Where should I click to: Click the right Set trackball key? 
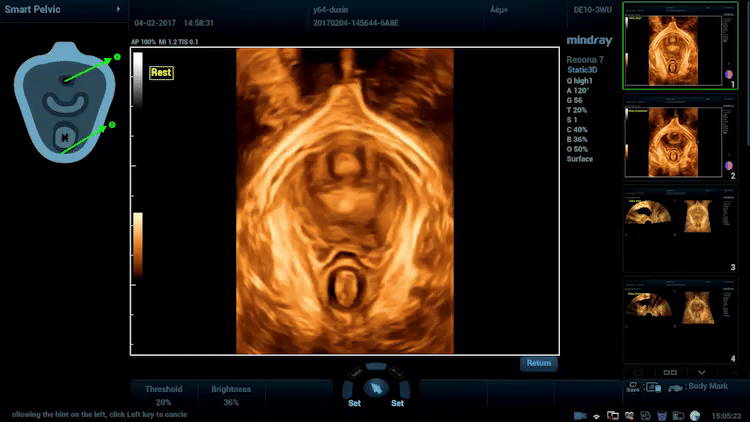(x=397, y=403)
